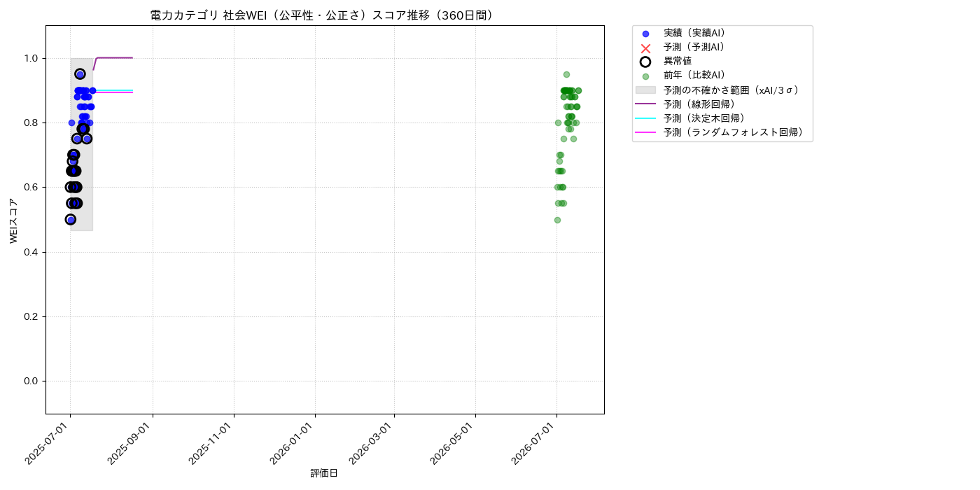Click the purple linear regression line at 1.0
This screenshot has width=980, height=490.
[x=114, y=58]
